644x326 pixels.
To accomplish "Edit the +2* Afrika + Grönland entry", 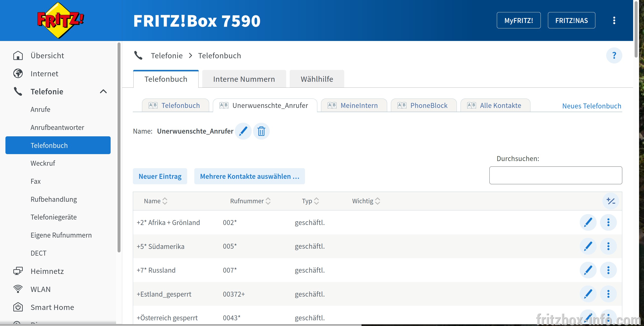I will pyautogui.click(x=588, y=222).
